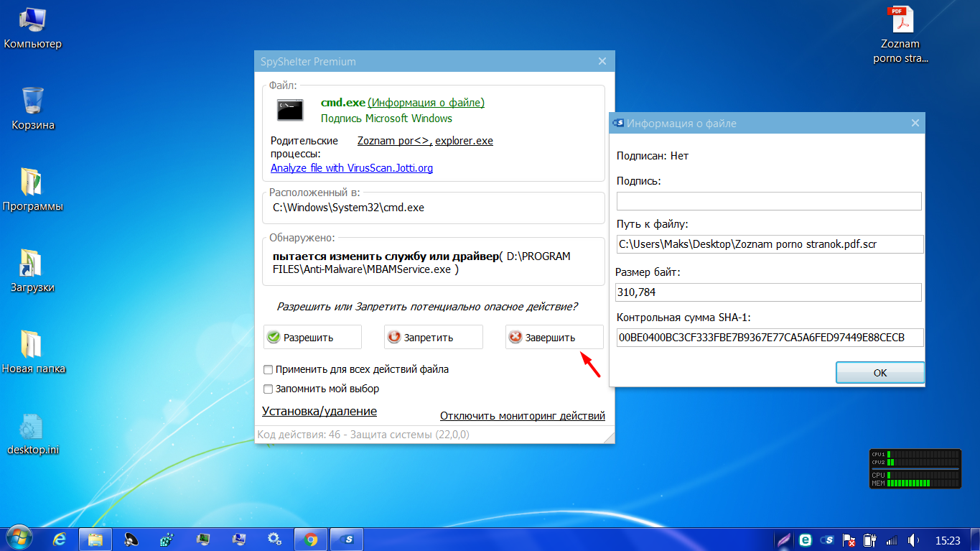This screenshot has width=980, height=551.
Task: Open Internet Explorer from the taskbar
Action: (x=60, y=539)
